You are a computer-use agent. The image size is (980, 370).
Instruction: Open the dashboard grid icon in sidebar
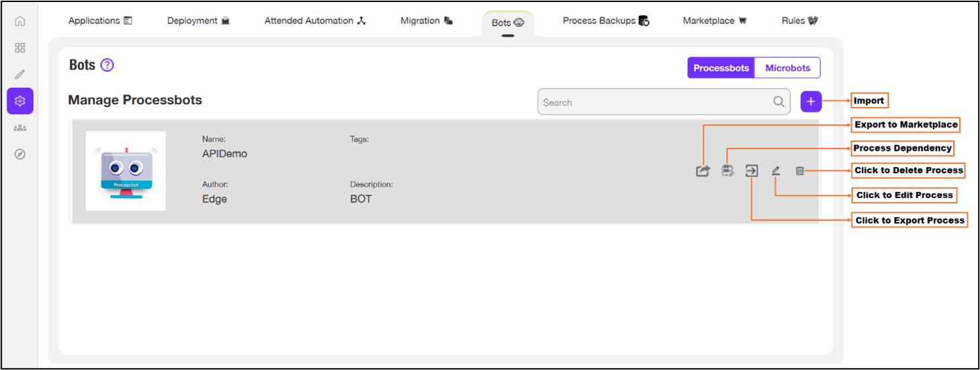[20, 48]
